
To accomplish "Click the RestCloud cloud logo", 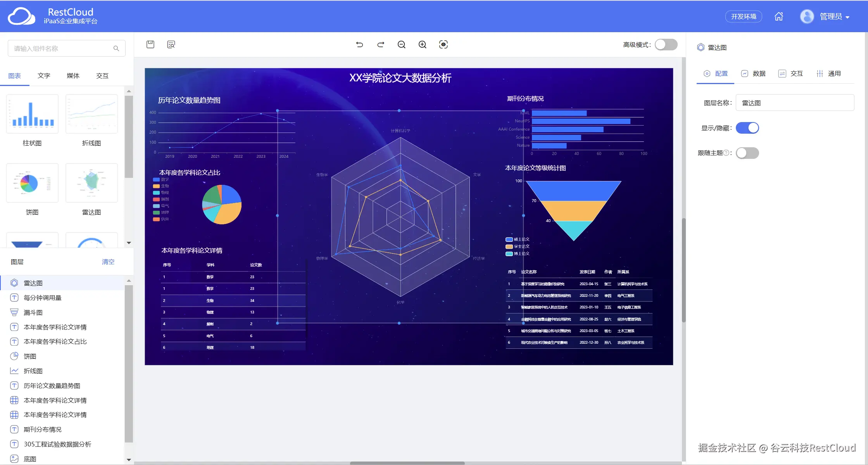I will 22,16.
